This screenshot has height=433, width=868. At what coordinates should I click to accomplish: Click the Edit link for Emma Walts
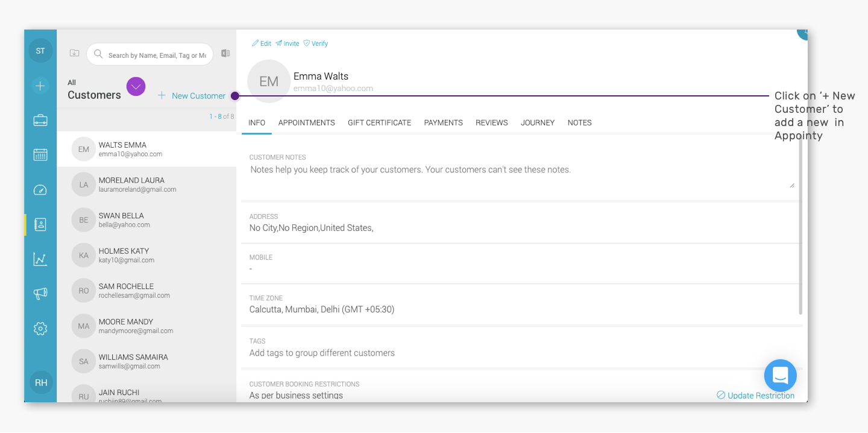pos(262,43)
